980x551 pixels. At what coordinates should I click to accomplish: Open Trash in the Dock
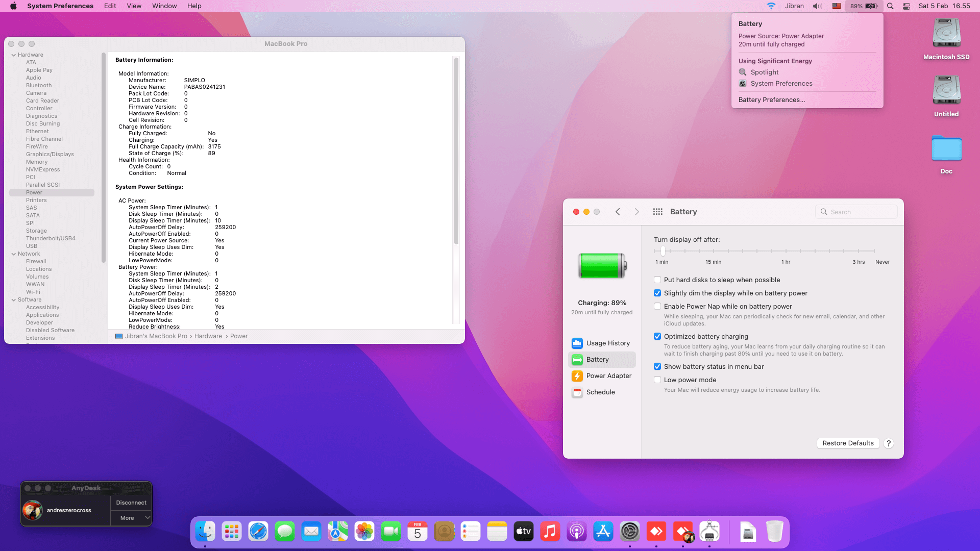click(774, 532)
